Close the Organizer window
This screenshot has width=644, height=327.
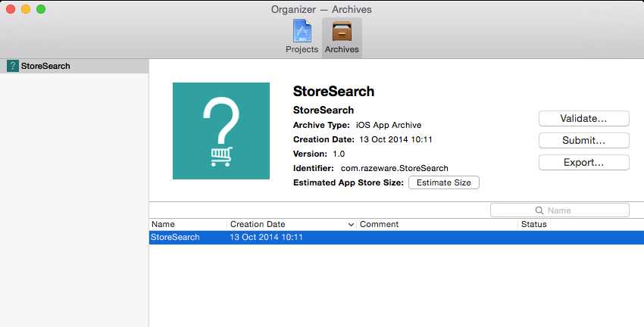click(x=11, y=9)
